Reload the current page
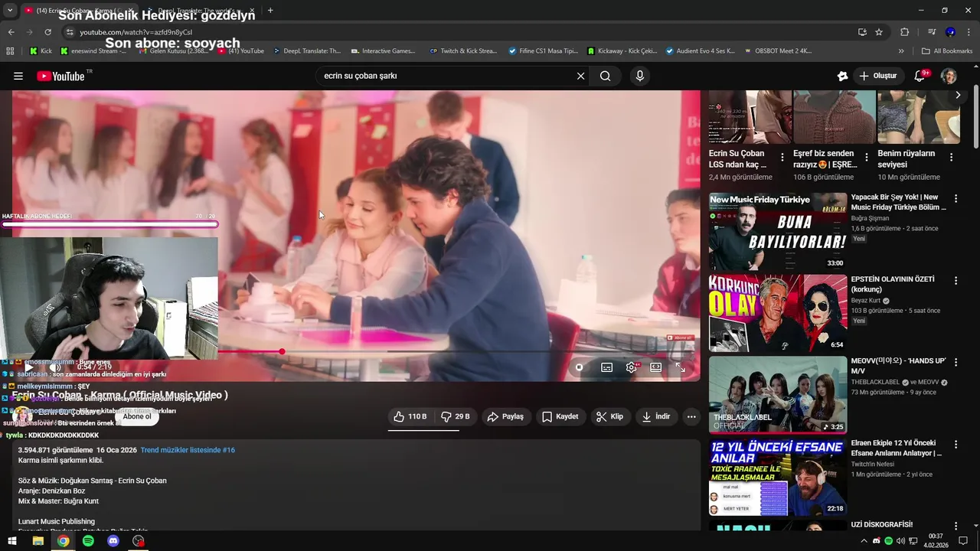Image resolution: width=980 pixels, height=551 pixels. 47,32
